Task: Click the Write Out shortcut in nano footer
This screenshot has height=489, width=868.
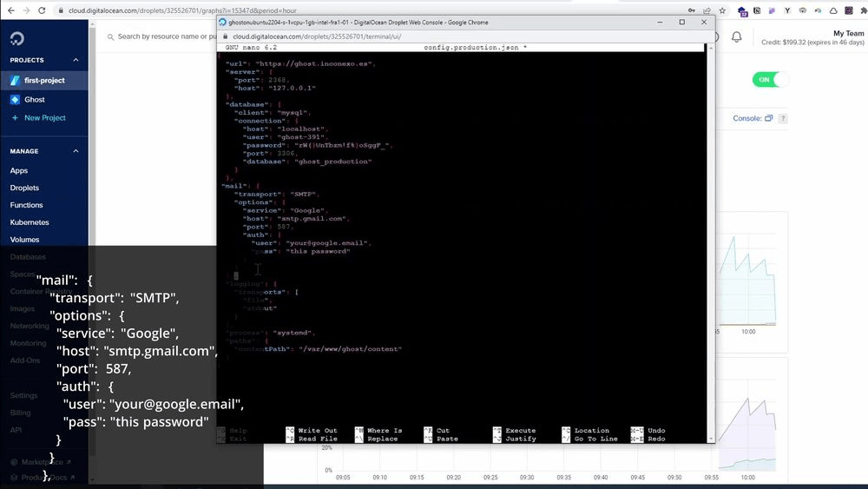Action: 312,430
